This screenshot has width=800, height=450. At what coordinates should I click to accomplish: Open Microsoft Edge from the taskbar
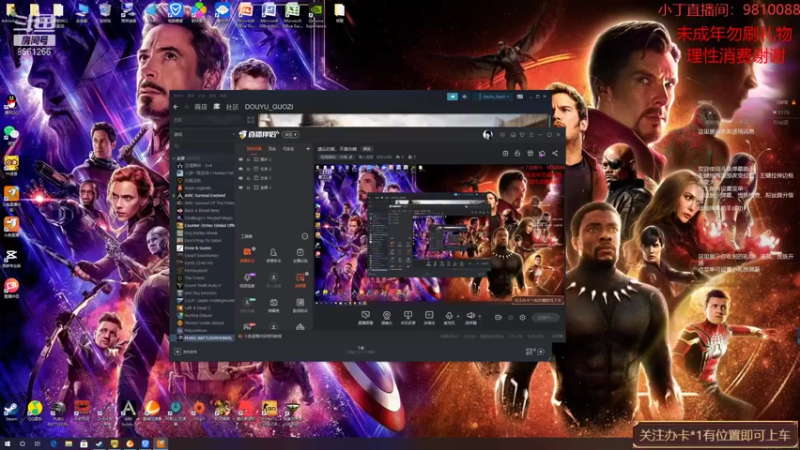click(53, 444)
